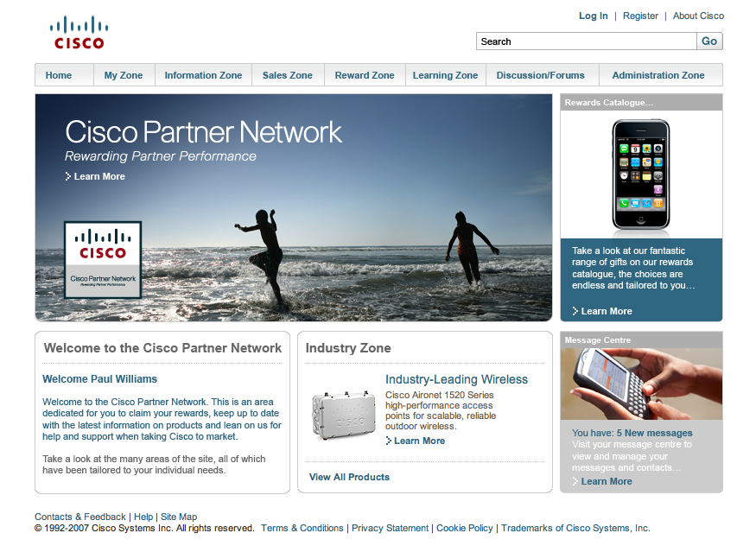The image size is (756, 552).
Task: Click the Log In link
Action: point(593,16)
